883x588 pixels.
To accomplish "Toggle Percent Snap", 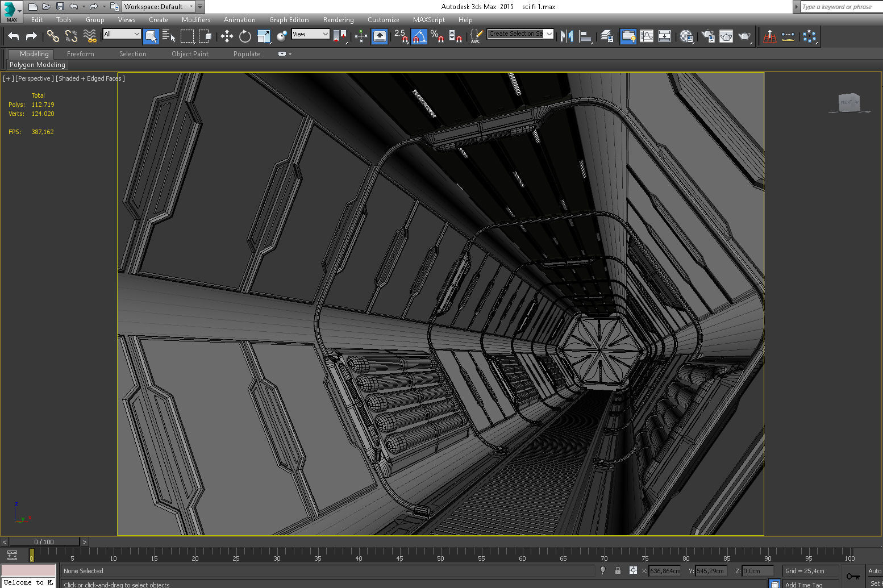I will 437,36.
